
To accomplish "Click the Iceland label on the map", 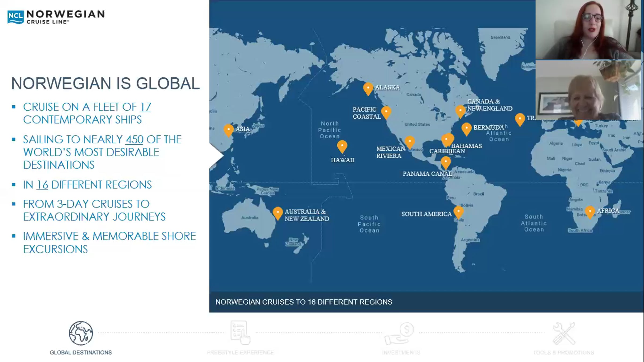I will [x=528, y=67].
